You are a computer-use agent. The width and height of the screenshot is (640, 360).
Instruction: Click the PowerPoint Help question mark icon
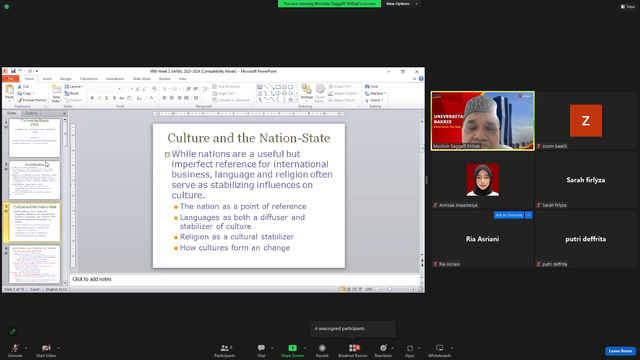421,79
